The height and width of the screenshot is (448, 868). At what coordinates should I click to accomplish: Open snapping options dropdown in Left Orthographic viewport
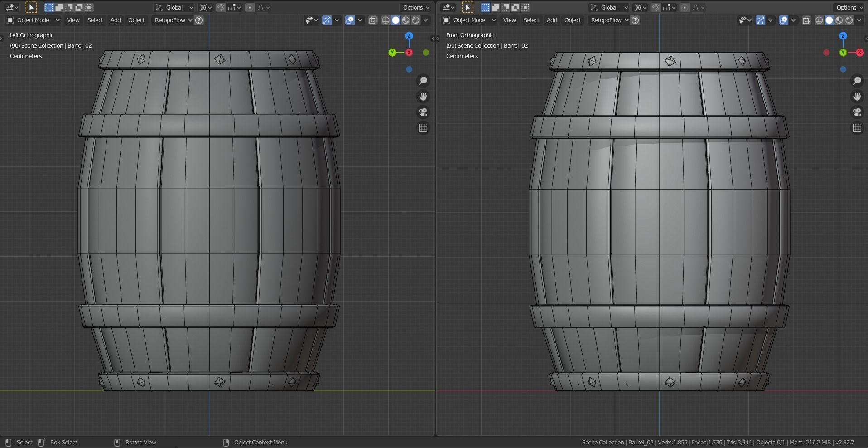click(x=235, y=7)
